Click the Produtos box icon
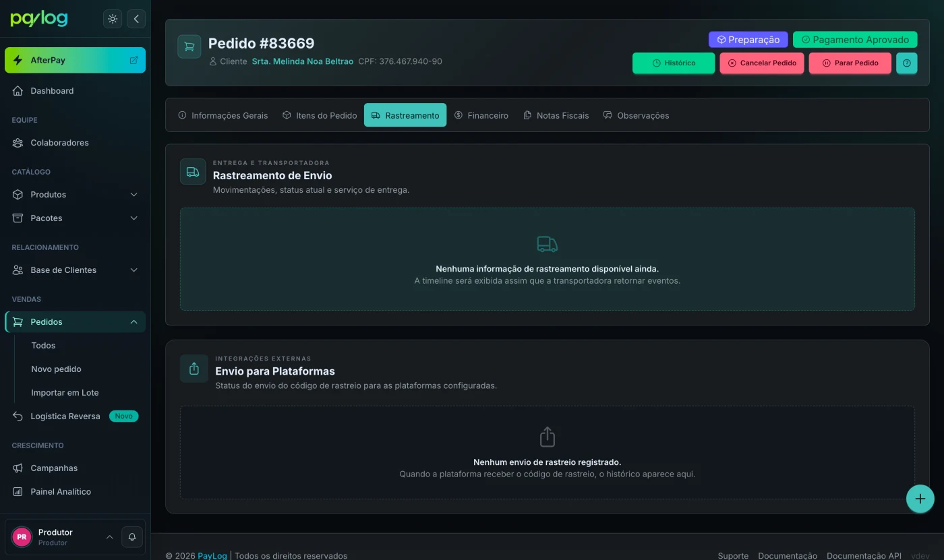The height and width of the screenshot is (560, 944). click(18, 195)
